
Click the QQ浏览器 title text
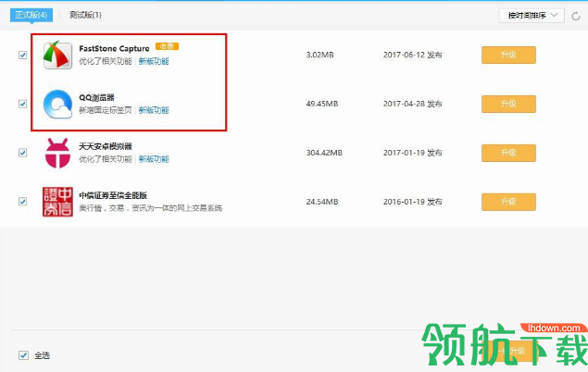[96, 97]
